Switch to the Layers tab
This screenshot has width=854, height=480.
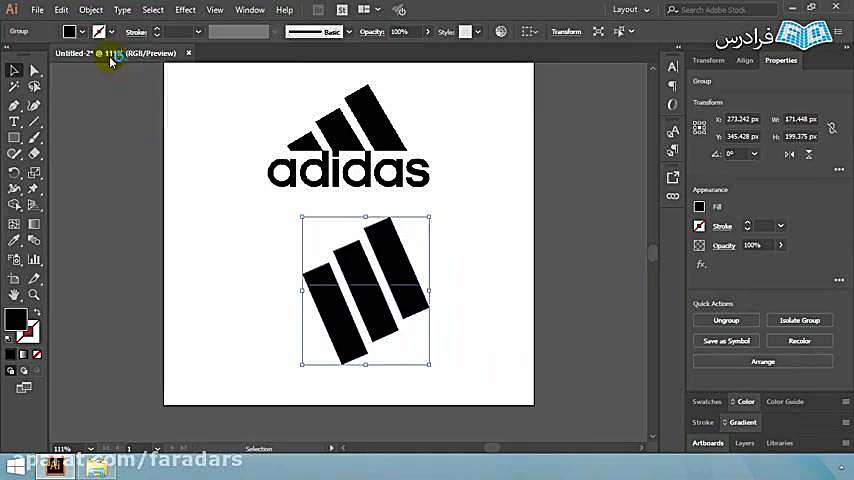pyautogui.click(x=744, y=443)
